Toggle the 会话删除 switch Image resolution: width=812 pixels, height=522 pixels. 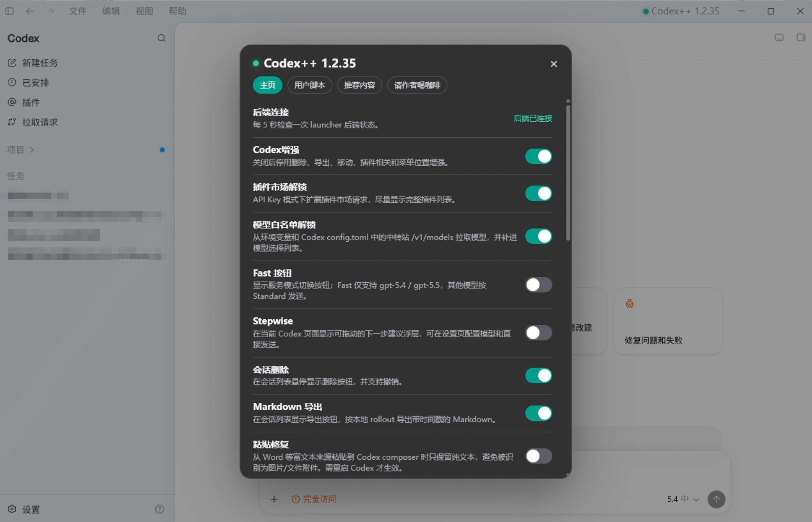[x=539, y=376]
